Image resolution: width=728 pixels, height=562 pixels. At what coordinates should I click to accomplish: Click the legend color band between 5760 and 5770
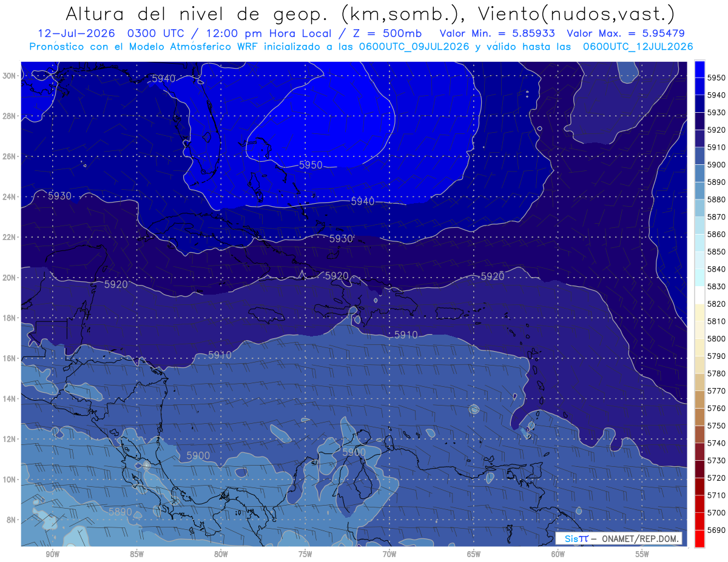699,400
